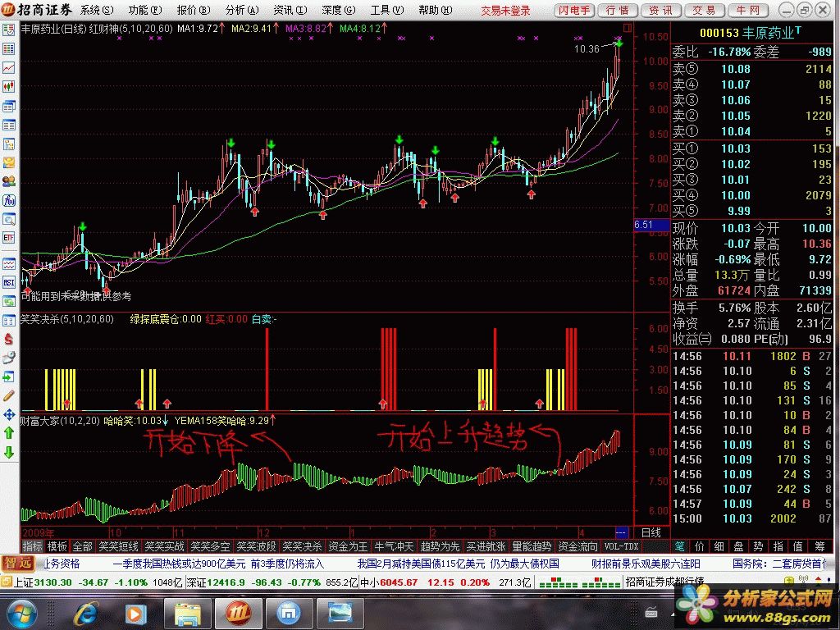Open File Explorer folder on taskbar
The image size is (840, 630).
(188, 614)
